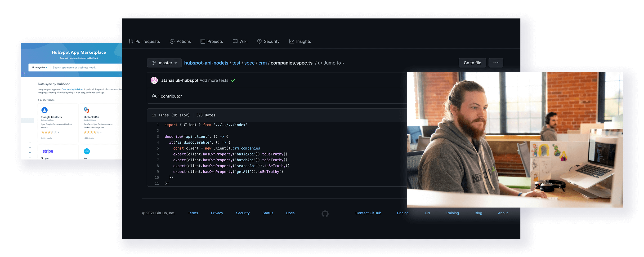Click the Google Contacts star rating
Screen dimensions: 644x257
coord(49,132)
